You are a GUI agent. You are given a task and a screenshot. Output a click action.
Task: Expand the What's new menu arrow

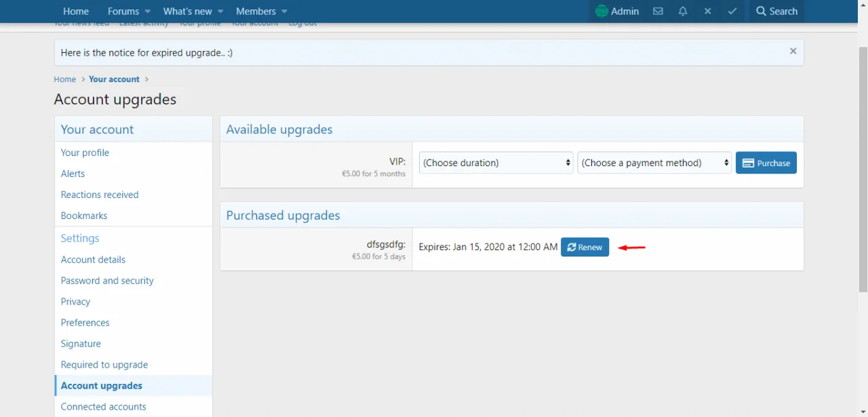point(220,12)
